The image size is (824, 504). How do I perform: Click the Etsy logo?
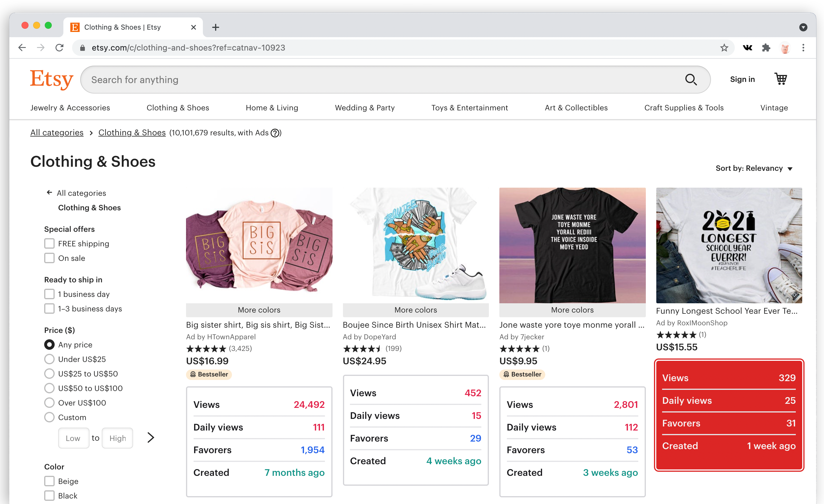51,79
